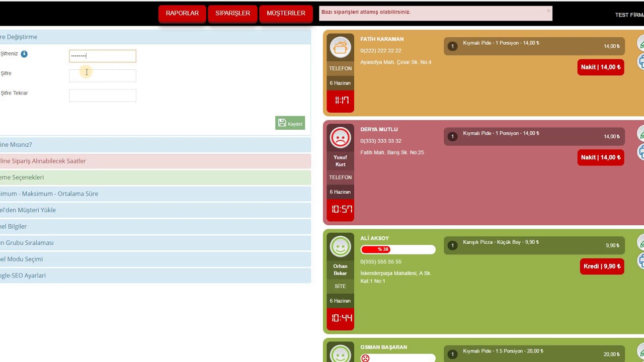Image resolution: width=644 pixels, height=362 pixels.
Task: Click the FATİH KARAMAN customer name
Action: 382,39
